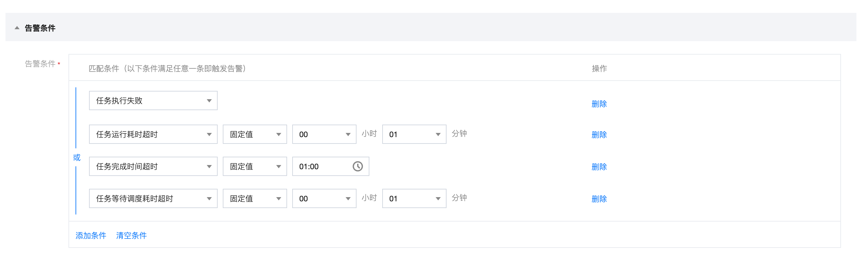Delete the 任务完成时间超时 condition
Image resolution: width=868 pixels, height=262 pixels.
tap(599, 167)
